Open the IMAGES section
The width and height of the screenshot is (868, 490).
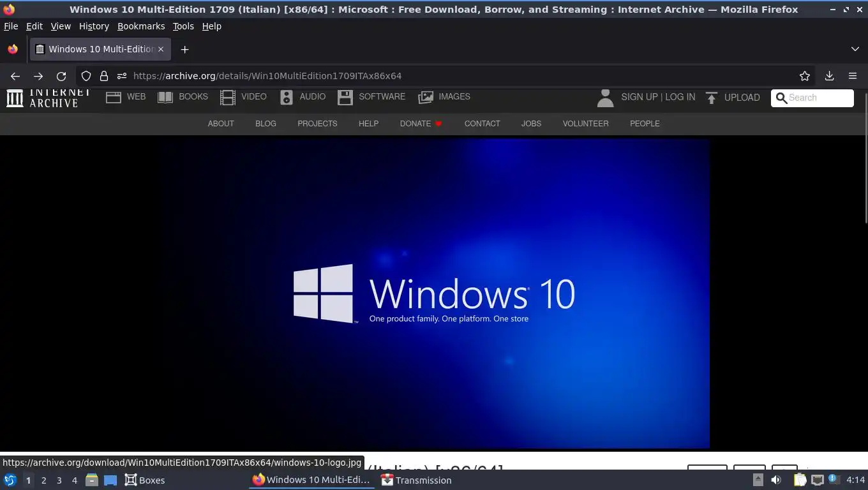coord(444,97)
